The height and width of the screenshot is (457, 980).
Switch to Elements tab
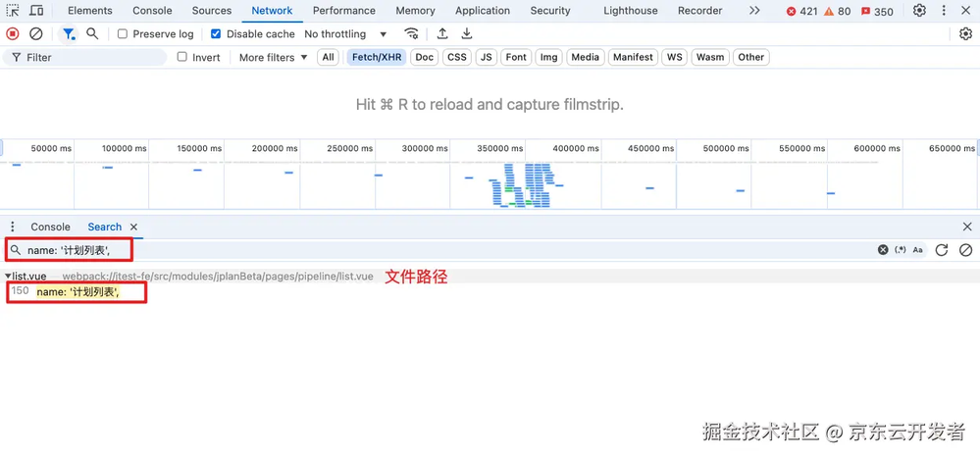[x=90, y=11]
